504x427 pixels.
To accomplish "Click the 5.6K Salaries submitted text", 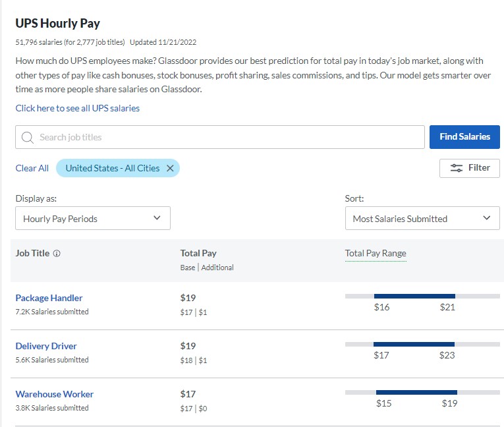I will point(52,360).
